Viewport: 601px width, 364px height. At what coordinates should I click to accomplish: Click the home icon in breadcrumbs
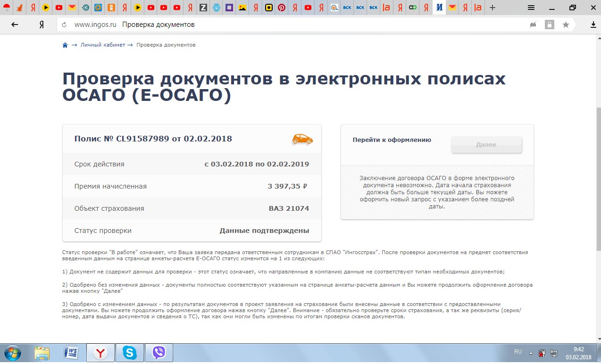65,45
